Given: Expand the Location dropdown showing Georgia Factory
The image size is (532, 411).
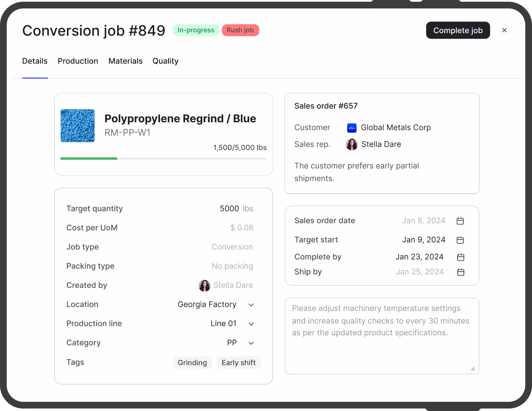Looking at the screenshot, I should point(251,304).
